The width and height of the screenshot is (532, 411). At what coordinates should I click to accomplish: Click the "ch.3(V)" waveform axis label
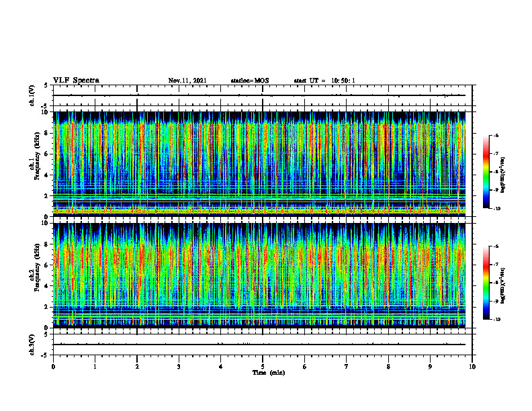32,345
